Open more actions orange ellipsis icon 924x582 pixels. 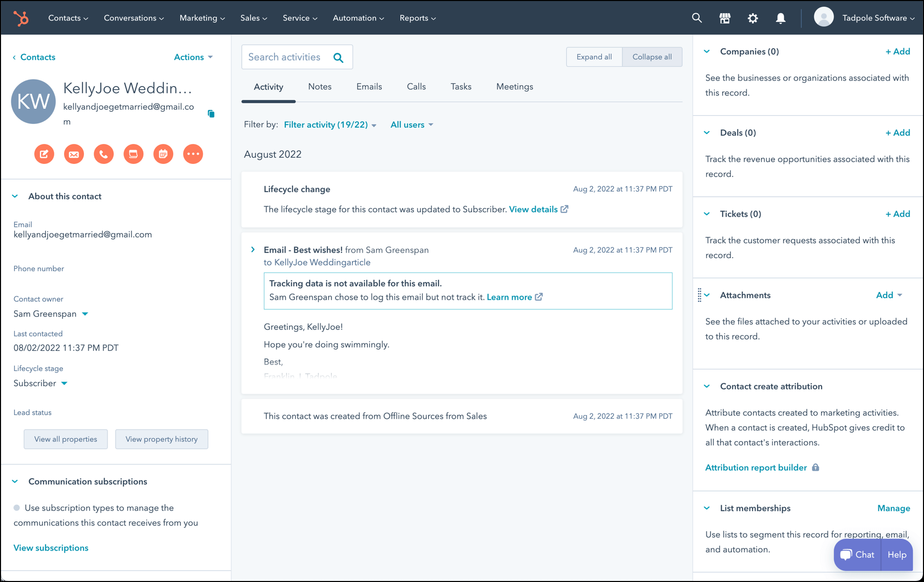click(193, 154)
